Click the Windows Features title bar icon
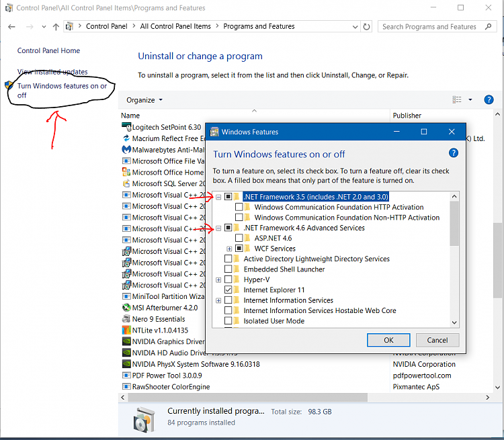The height and width of the screenshot is (440, 504). click(214, 132)
